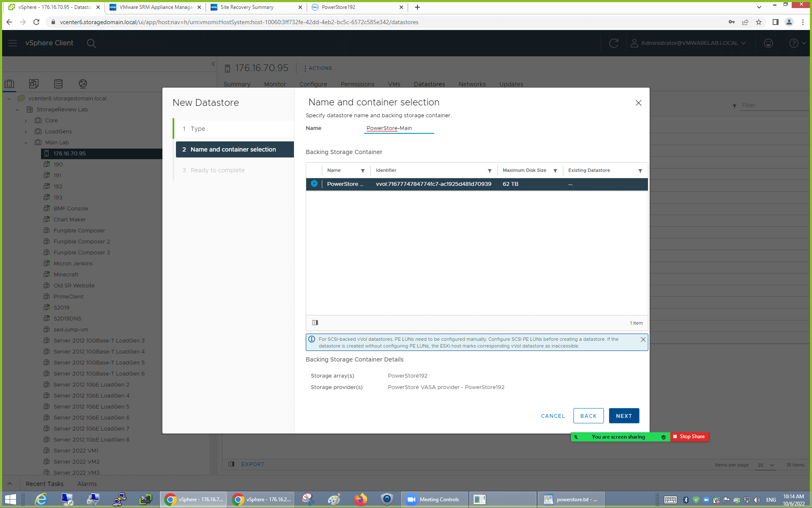Open powerstore.txt taskbar item

tap(571, 500)
